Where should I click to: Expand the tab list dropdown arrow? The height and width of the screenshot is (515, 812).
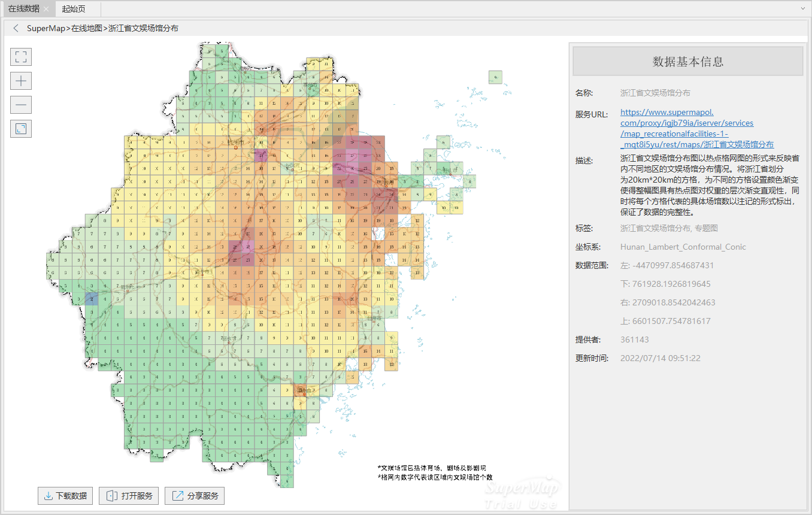[x=802, y=9]
